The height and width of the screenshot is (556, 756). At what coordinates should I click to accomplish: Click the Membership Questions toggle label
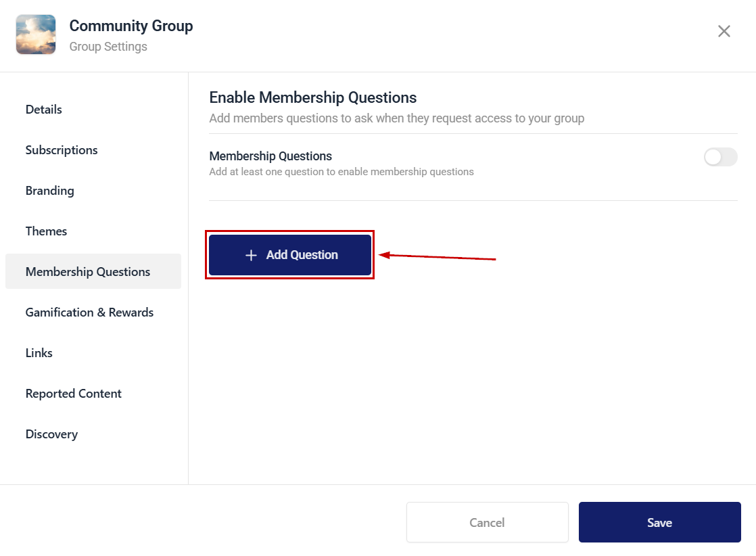click(270, 156)
